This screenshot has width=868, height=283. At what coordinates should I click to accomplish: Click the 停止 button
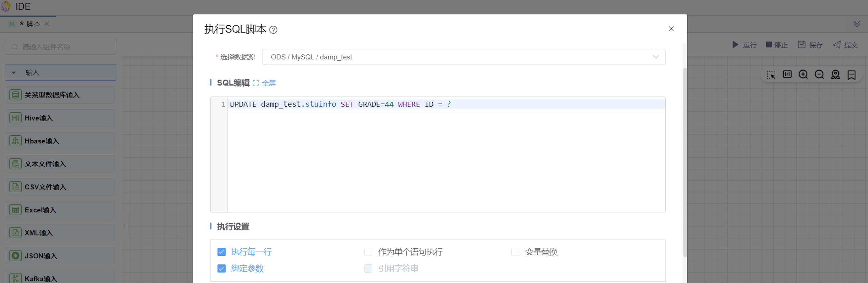pyautogui.click(x=776, y=45)
